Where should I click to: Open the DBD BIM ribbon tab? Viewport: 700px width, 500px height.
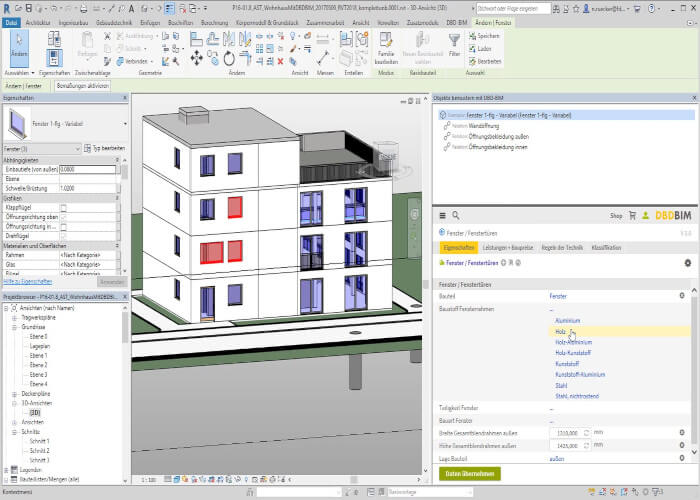click(x=456, y=22)
